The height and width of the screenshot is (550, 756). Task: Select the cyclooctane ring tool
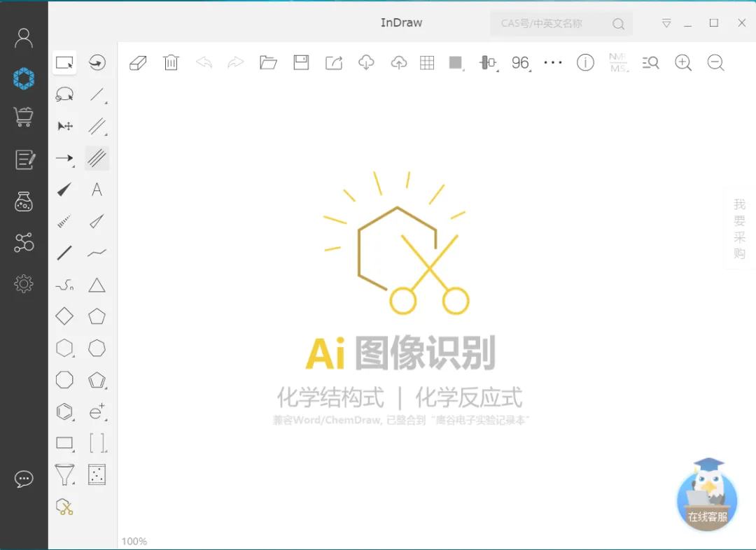(x=64, y=380)
